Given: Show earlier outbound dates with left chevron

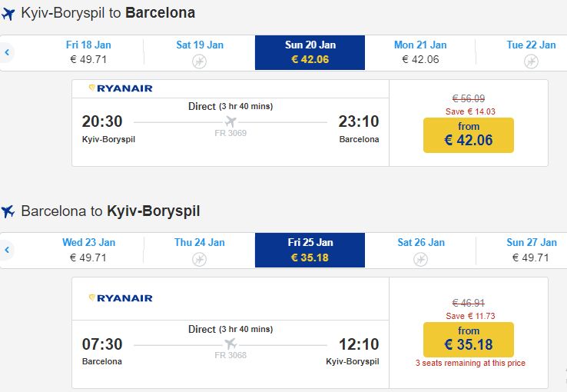Looking at the screenshot, I should (8, 53).
